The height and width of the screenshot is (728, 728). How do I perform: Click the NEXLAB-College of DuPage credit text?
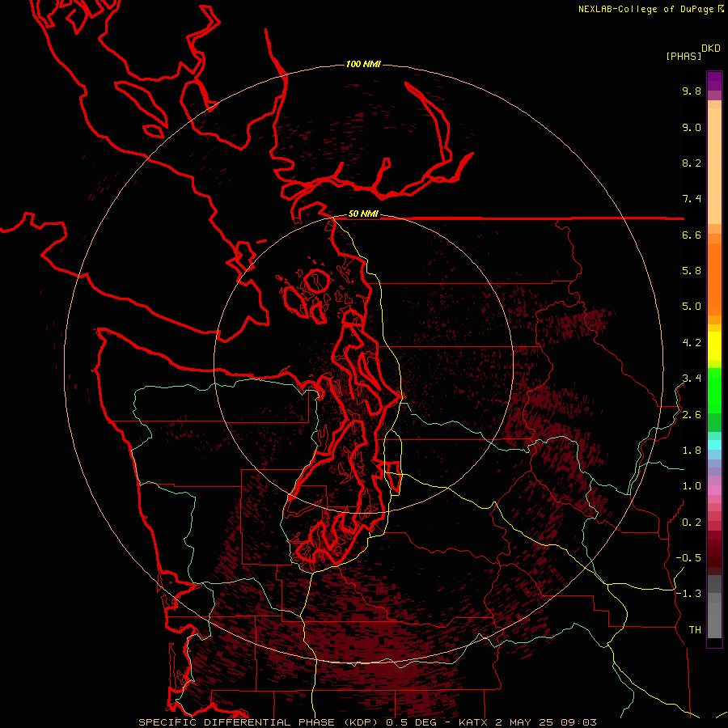coord(646,9)
